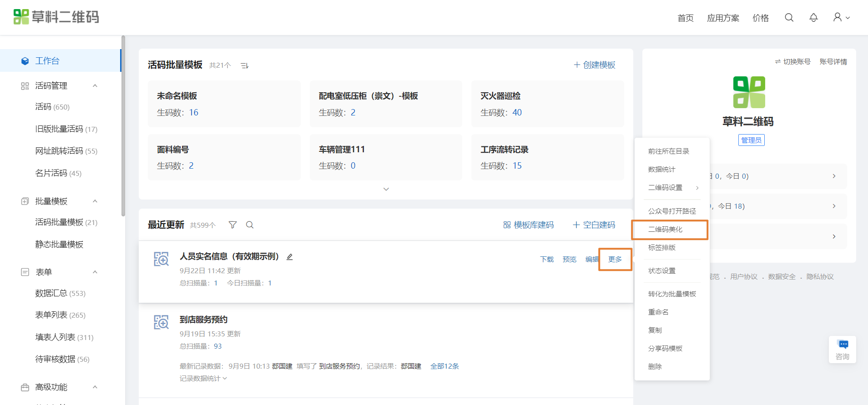868x405 pixels.
Task: Select 转化为批量模板 in the menu
Action: (x=672, y=294)
